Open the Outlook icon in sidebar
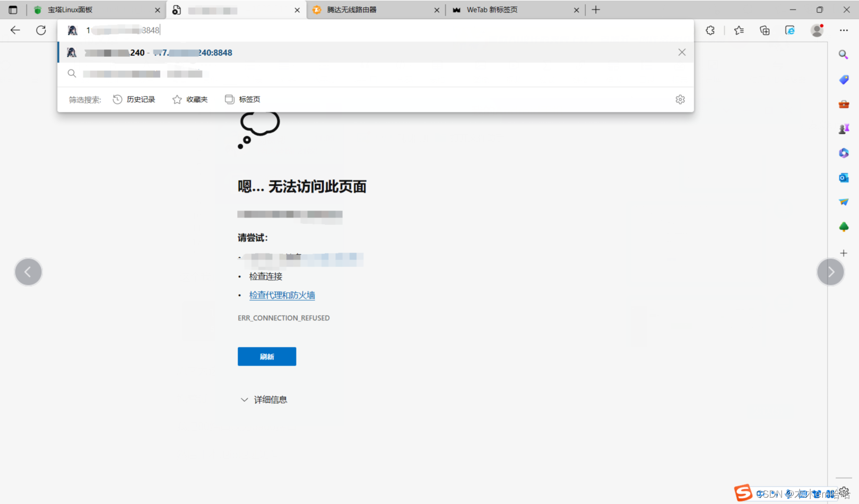859x504 pixels. (844, 178)
